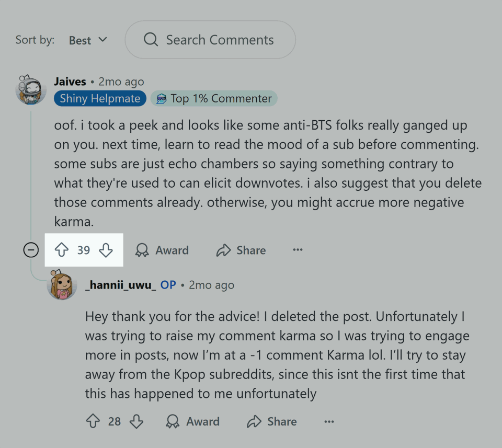Open the Sort by Best dropdown

tap(88, 40)
